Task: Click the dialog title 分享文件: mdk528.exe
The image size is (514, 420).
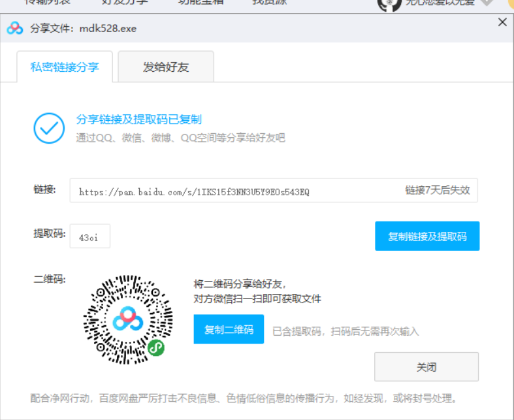Action: pos(83,29)
